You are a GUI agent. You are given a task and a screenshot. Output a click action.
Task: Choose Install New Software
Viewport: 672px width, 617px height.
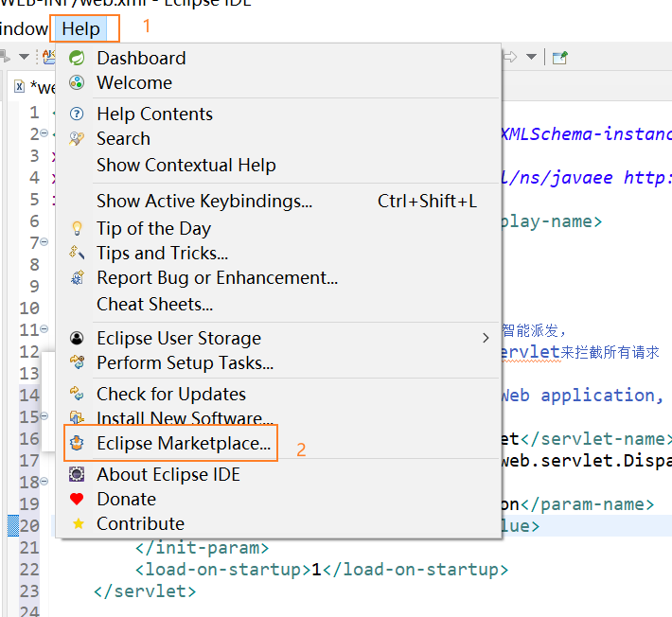(278, 417)
